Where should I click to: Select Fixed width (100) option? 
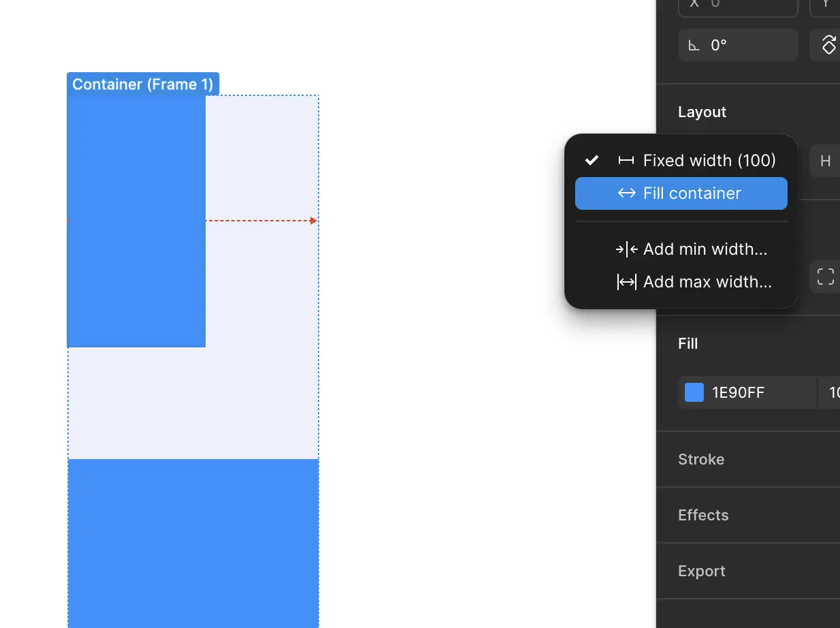[x=709, y=161]
